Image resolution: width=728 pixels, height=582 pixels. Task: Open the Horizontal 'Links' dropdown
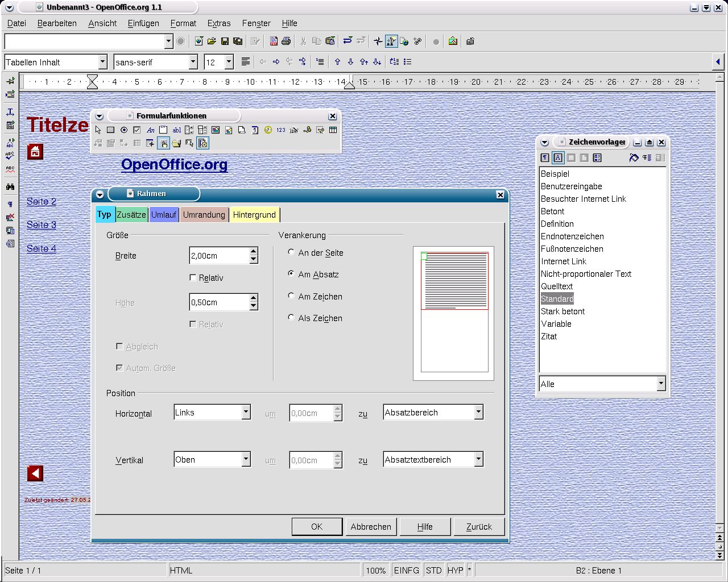click(246, 413)
